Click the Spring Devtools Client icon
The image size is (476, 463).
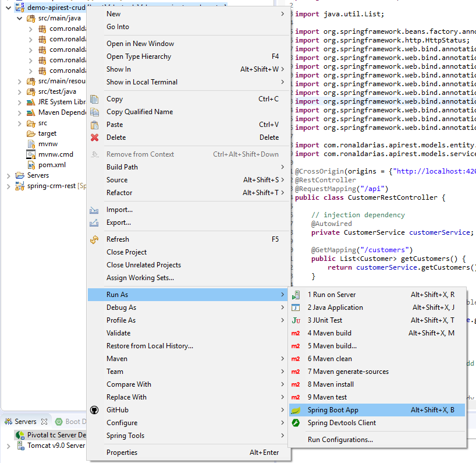pos(296,423)
